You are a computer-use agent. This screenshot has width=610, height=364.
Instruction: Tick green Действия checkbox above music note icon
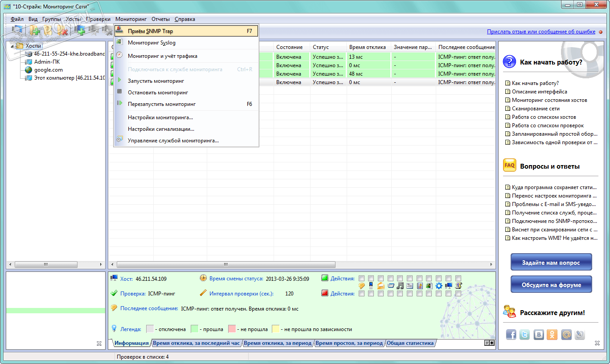pyautogui.click(x=400, y=279)
